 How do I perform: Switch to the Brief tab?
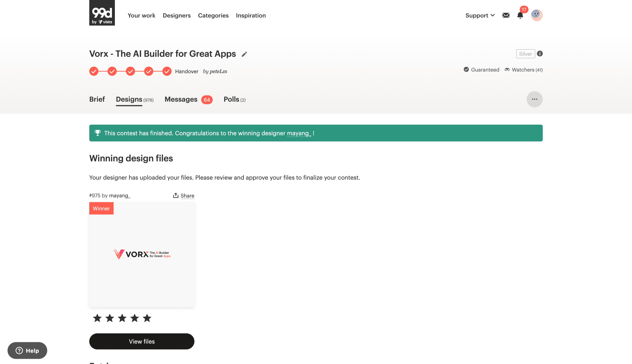[97, 99]
